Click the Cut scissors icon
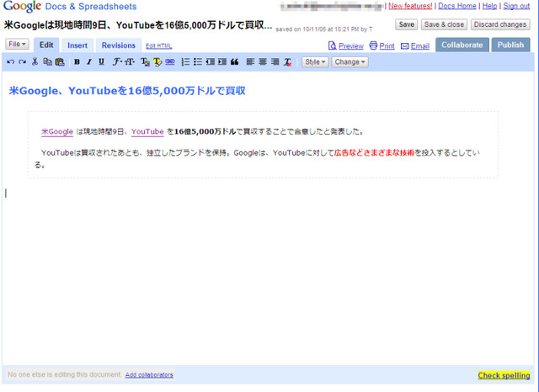539x392 pixels. [35, 61]
